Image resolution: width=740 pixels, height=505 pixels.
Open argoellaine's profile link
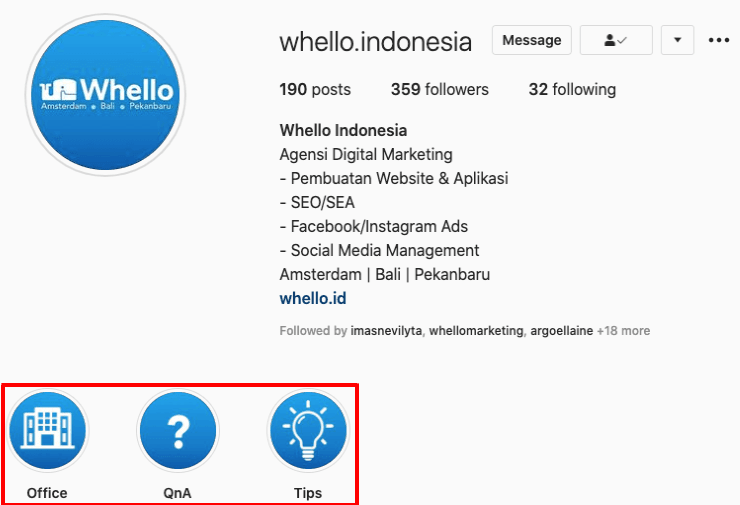pyautogui.click(x=562, y=330)
